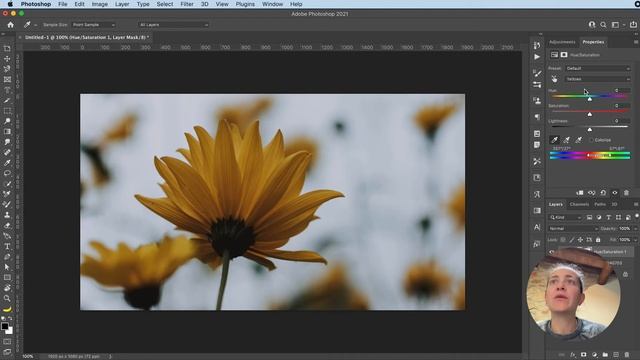Screen dimensions: 640x360
Task: Close the Untitled-1 document tab
Action: click(x=20, y=37)
